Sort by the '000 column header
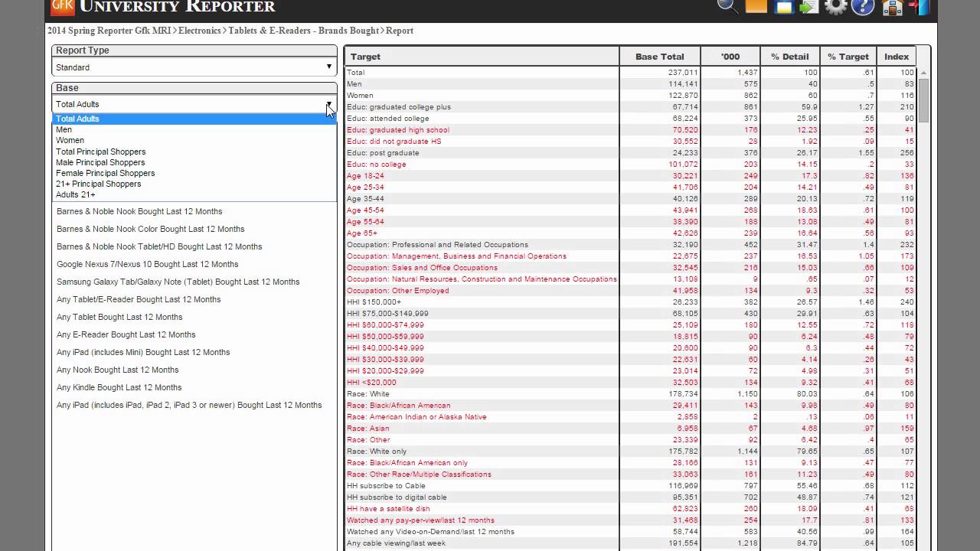 pos(730,57)
